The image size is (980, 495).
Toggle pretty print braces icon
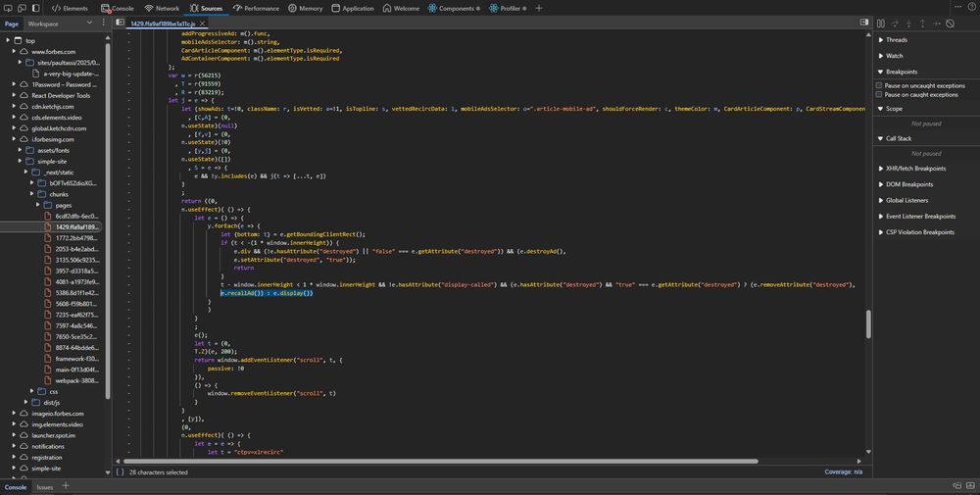(120, 472)
